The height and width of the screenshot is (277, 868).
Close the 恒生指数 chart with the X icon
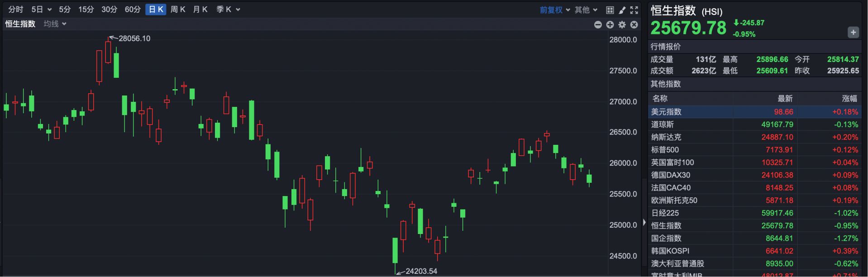[634, 25]
